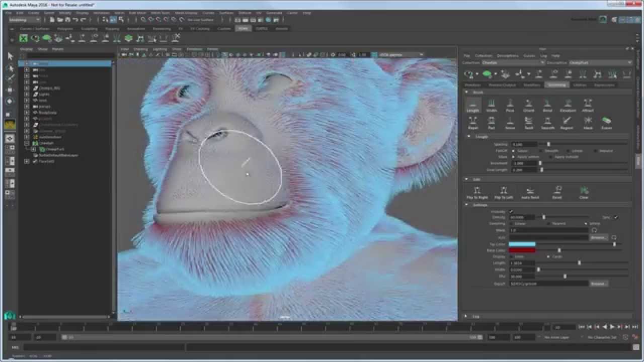Viewport: 644px width, 362px height.
Task: Open the XGen shelf tab
Action: click(243, 29)
